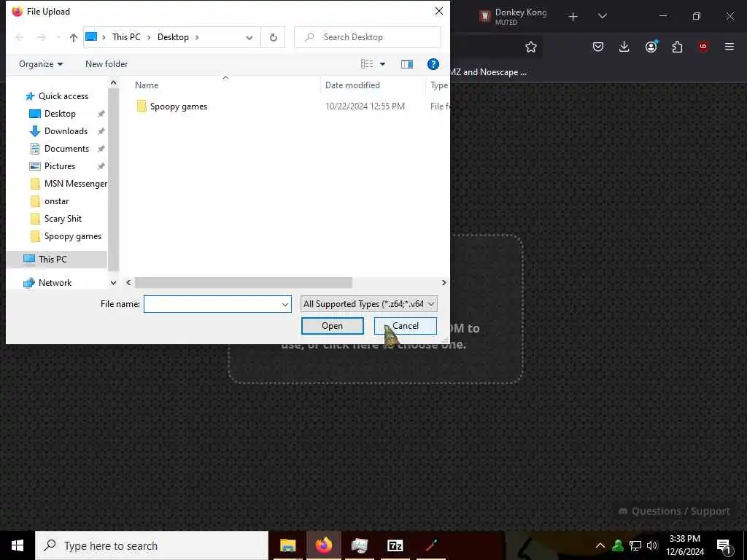Viewport: 747px width, 560px height.
Task: Open the uBlock Origin shield icon
Action: (703, 47)
